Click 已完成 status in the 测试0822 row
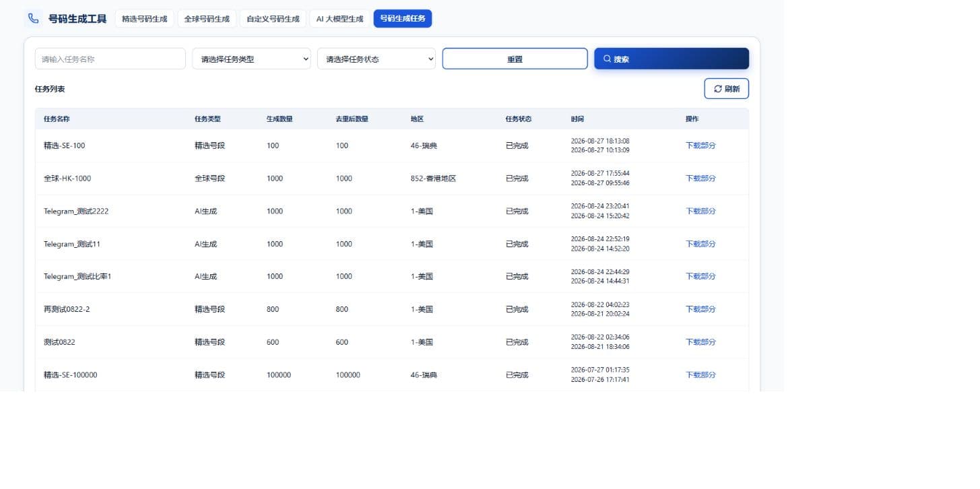Screen dimensions: 980x489 pyautogui.click(x=517, y=342)
